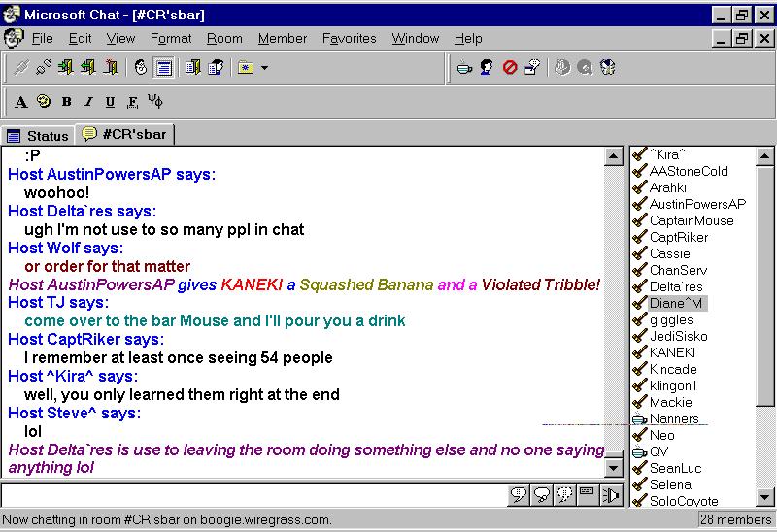Select member JediSisko in the list
The height and width of the screenshot is (532, 777).
[678, 336]
